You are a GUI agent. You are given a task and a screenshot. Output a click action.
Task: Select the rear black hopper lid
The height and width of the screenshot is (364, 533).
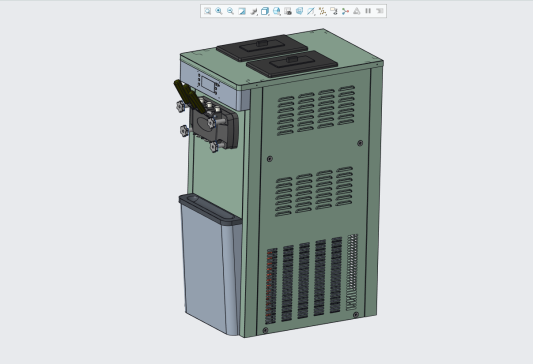pos(262,48)
